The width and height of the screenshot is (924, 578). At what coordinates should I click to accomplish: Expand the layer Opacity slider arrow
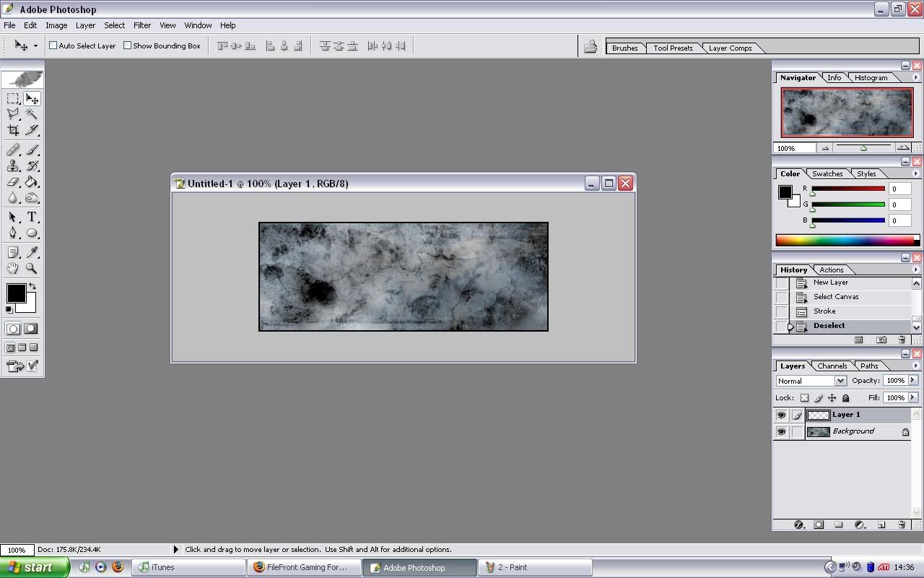(x=912, y=381)
